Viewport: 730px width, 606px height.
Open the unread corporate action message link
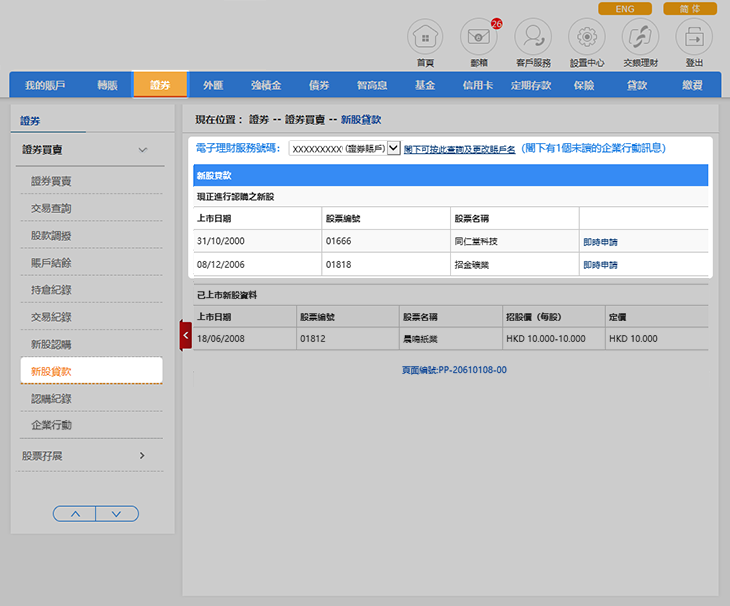593,148
